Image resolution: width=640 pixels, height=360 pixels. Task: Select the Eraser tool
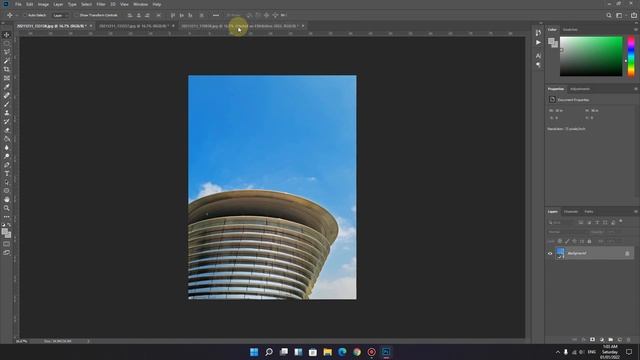(x=7, y=130)
